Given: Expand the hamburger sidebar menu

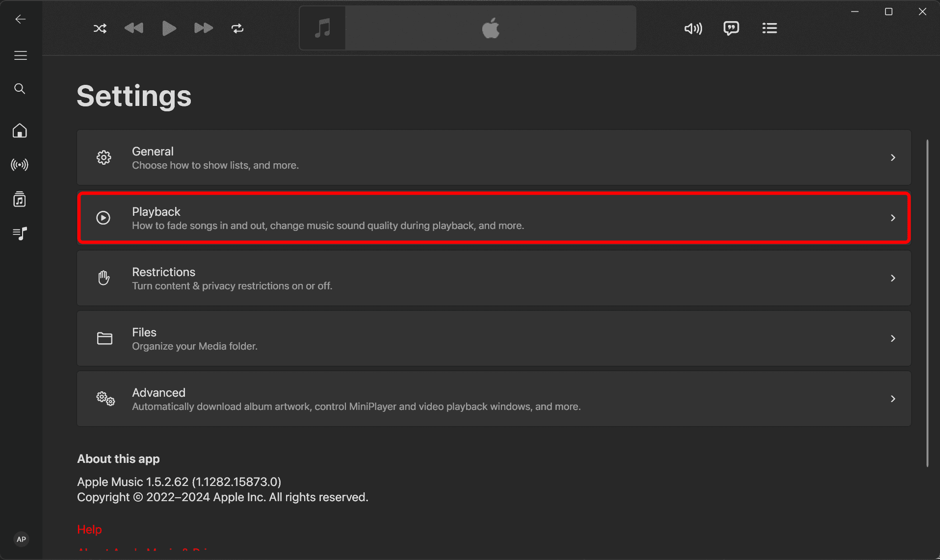Looking at the screenshot, I should coord(20,55).
